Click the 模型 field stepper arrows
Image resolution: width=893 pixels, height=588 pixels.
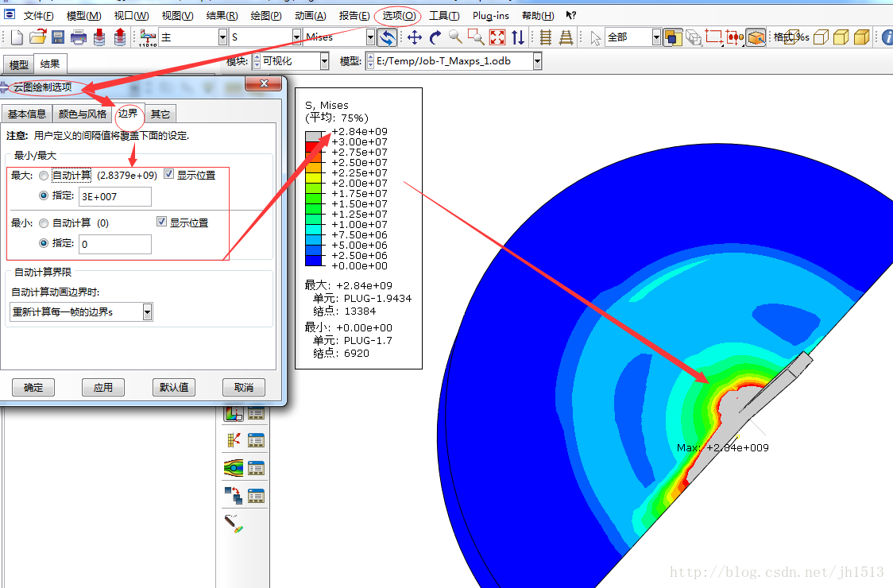[x=370, y=61]
